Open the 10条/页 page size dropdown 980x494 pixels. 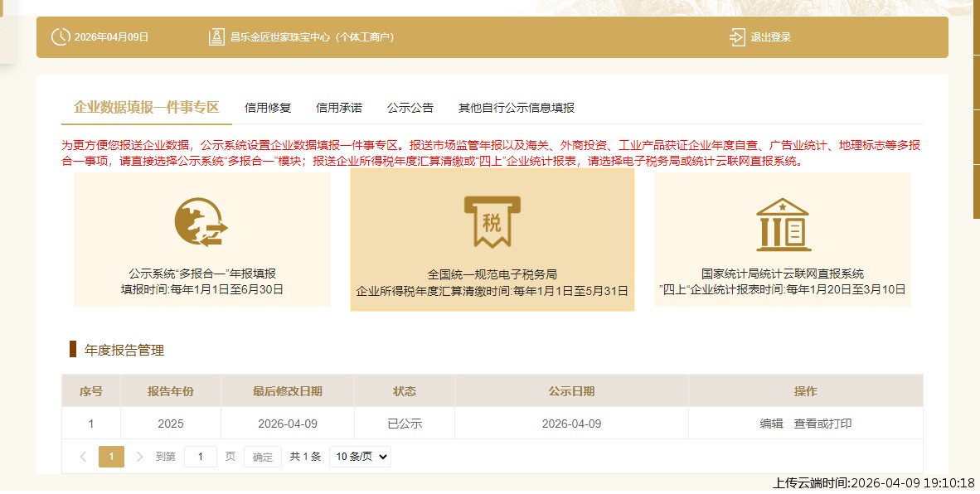click(360, 457)
